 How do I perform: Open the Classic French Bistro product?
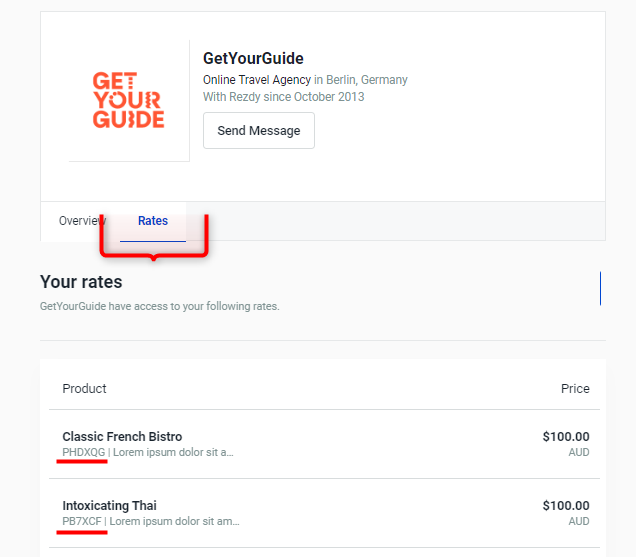122,437
